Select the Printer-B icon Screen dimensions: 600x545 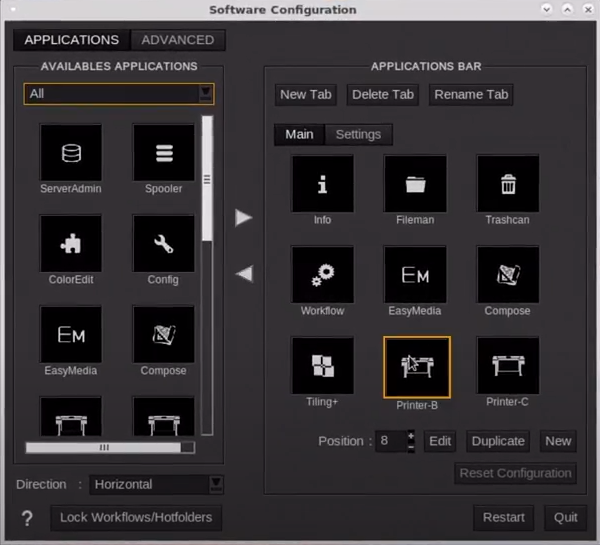417,367
